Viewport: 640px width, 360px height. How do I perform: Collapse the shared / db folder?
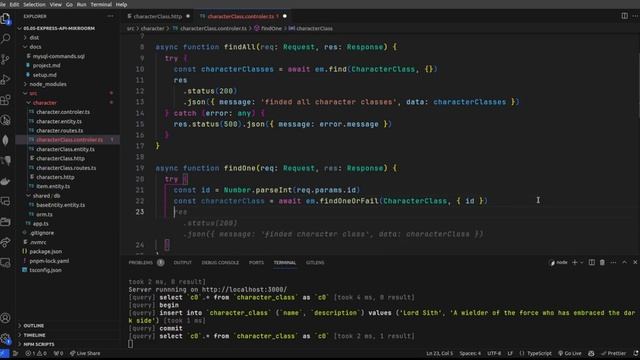[x=46, y=196]
